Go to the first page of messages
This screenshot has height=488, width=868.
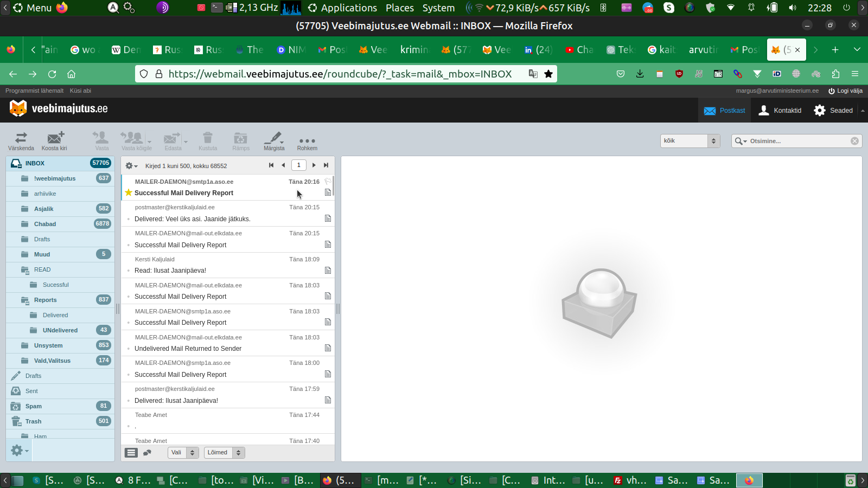click(271, 165)
